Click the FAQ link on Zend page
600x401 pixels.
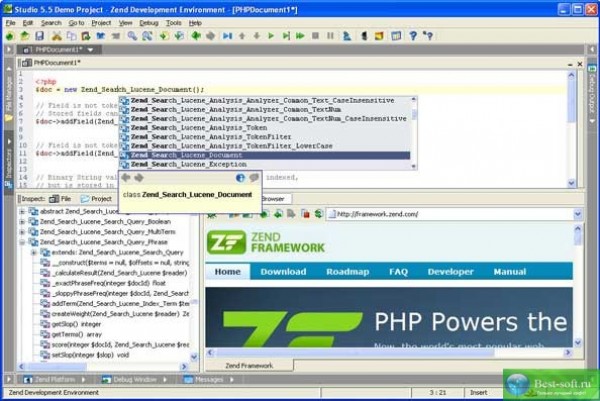(x=398, y=272)
